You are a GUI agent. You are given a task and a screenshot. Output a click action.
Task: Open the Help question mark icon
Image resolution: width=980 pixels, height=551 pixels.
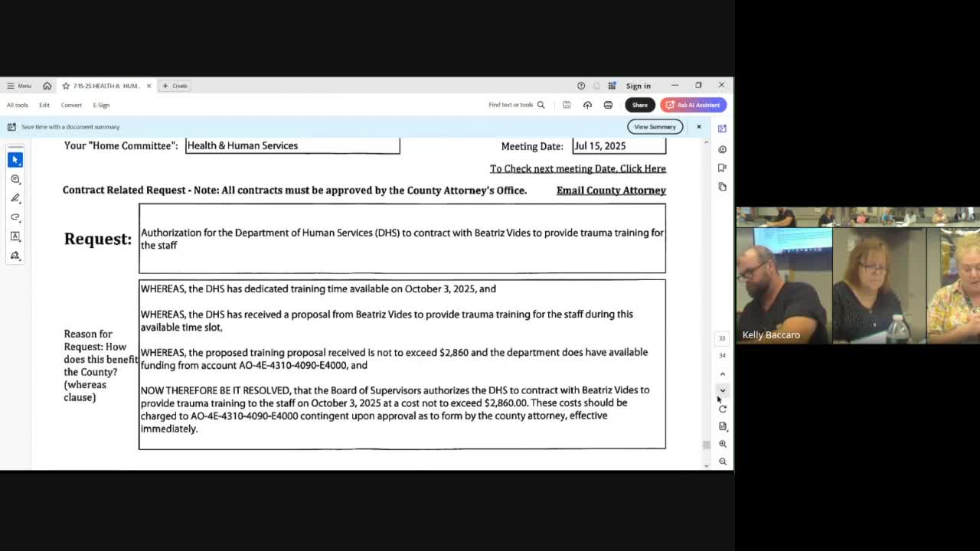(x=581, y=86)
